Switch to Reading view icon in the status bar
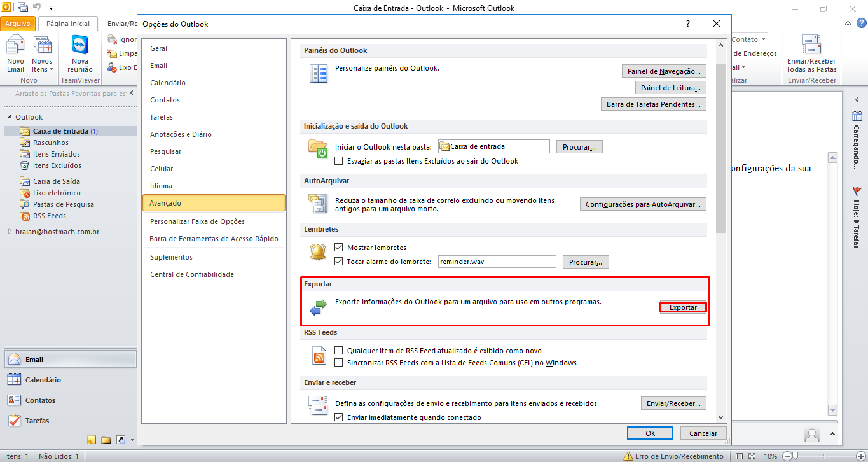868x462 pixels. [752, 456]
